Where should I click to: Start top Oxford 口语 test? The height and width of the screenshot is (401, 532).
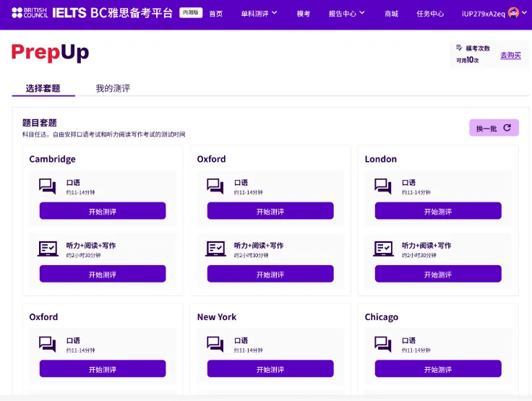(x=270, y=211)
